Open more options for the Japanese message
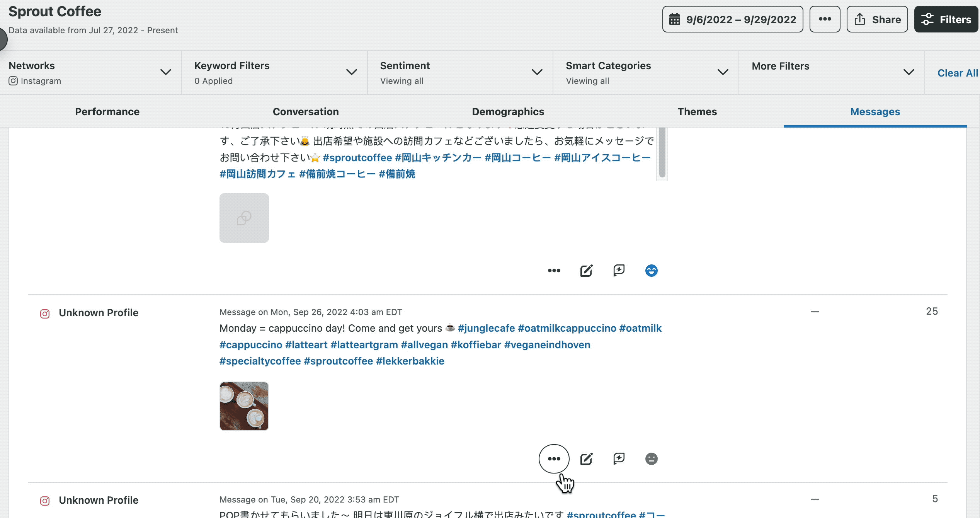980x518 pixels. [554, 271]
